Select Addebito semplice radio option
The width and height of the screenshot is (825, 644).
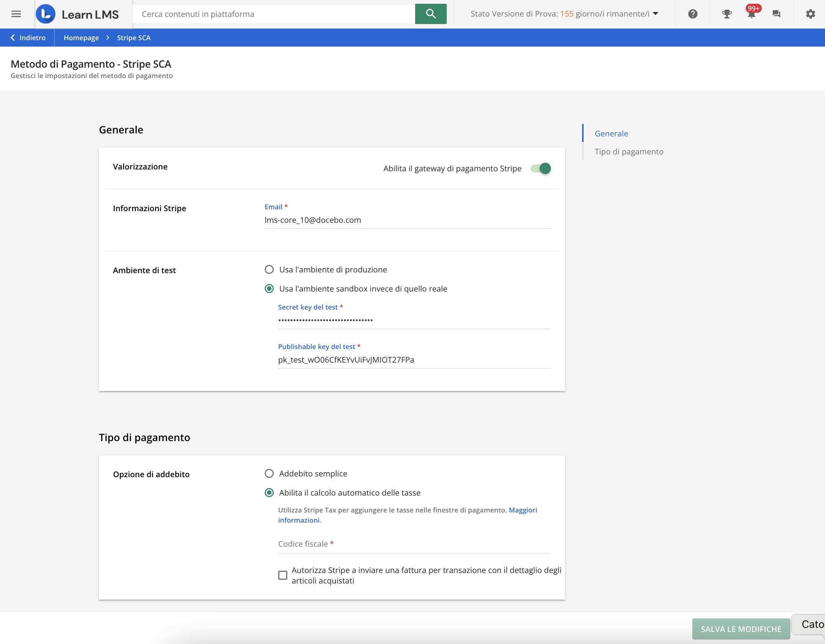[269, 473]
